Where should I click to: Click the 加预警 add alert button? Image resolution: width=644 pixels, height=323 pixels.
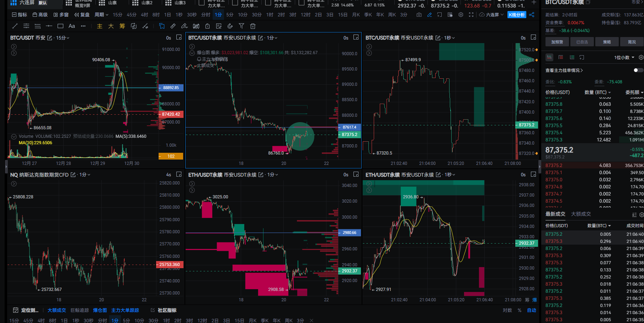557,42
